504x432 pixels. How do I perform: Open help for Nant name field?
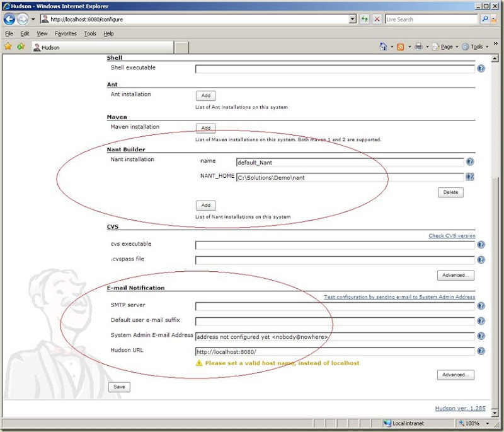[x=470, y=162]
